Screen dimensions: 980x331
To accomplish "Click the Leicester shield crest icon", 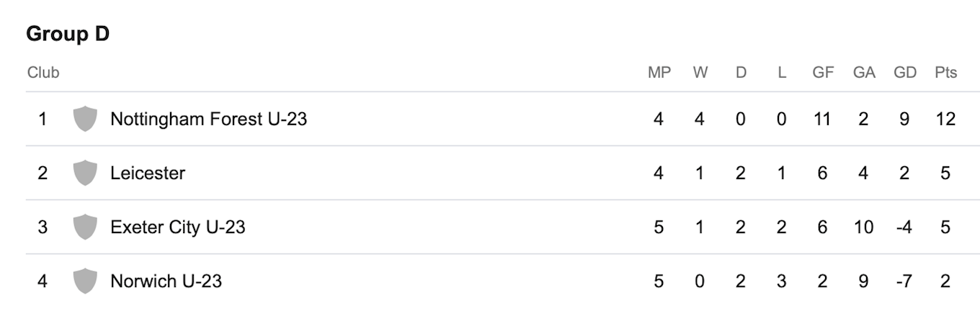I will pos(85,173).
